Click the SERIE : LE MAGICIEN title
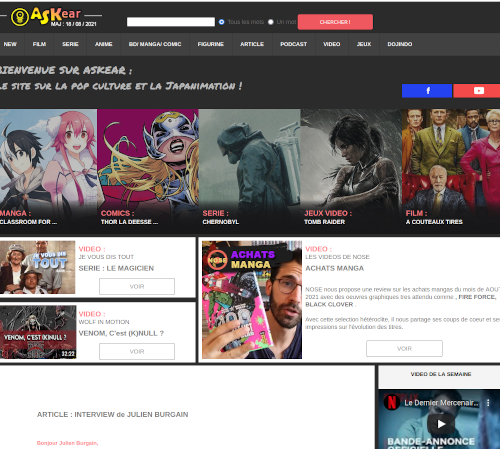Screen dimensions: 500x450 pos(116,268)
